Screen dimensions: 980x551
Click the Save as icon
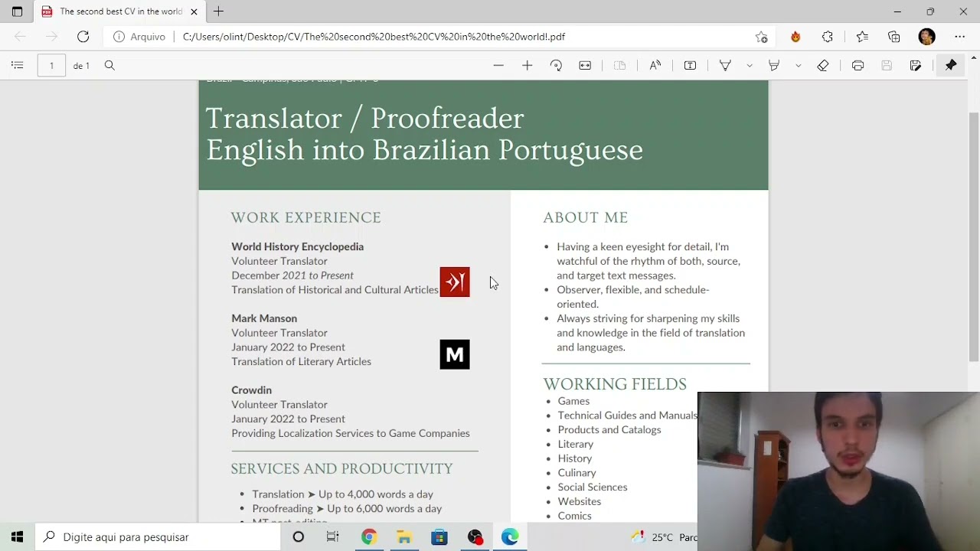click(916, 66)
